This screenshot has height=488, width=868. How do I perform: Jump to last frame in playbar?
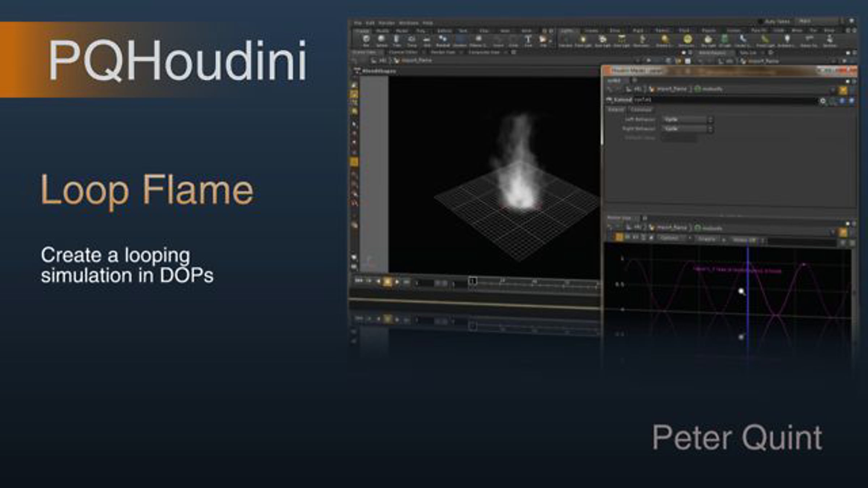[x=406, y=282]
